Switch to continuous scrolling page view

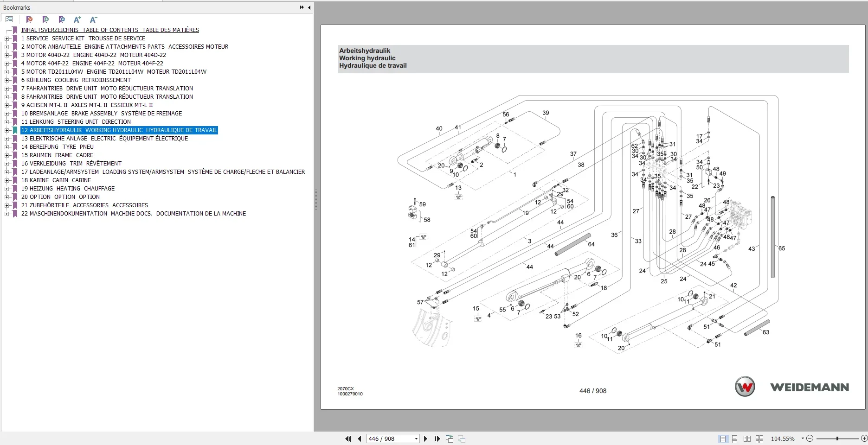coord(735,439)
